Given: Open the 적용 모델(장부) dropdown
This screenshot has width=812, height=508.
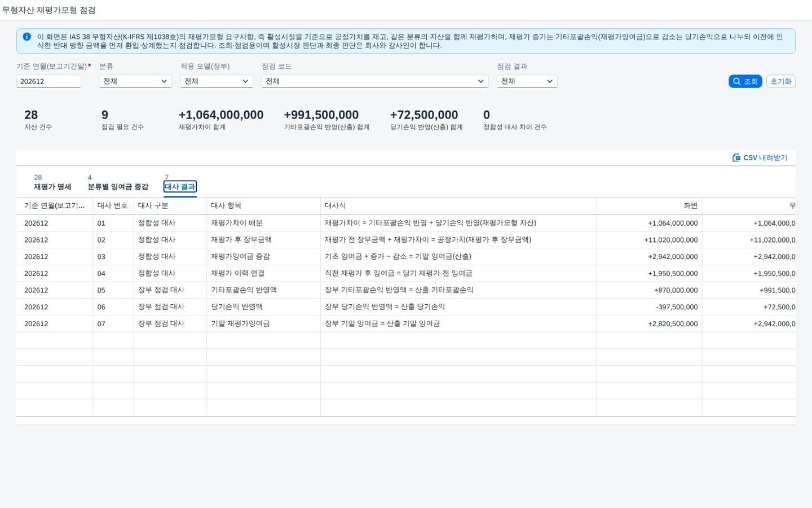Looking at the screenshot, I should (x=217, y=81).
